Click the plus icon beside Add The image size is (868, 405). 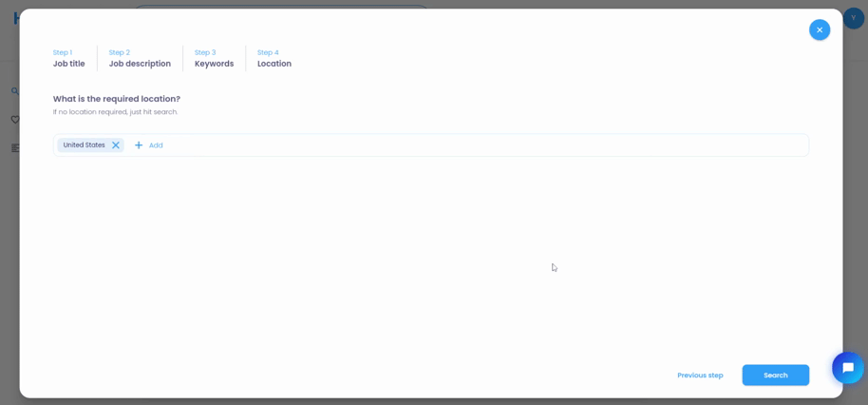(139, 145)
